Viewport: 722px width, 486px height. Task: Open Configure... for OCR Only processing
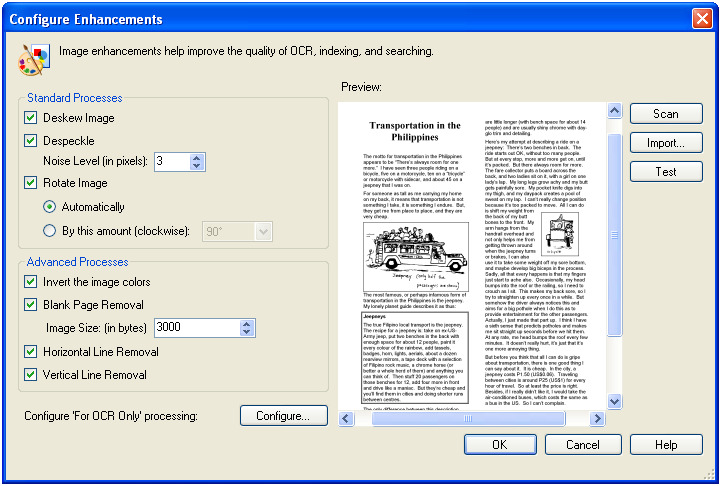click(283, 416)
